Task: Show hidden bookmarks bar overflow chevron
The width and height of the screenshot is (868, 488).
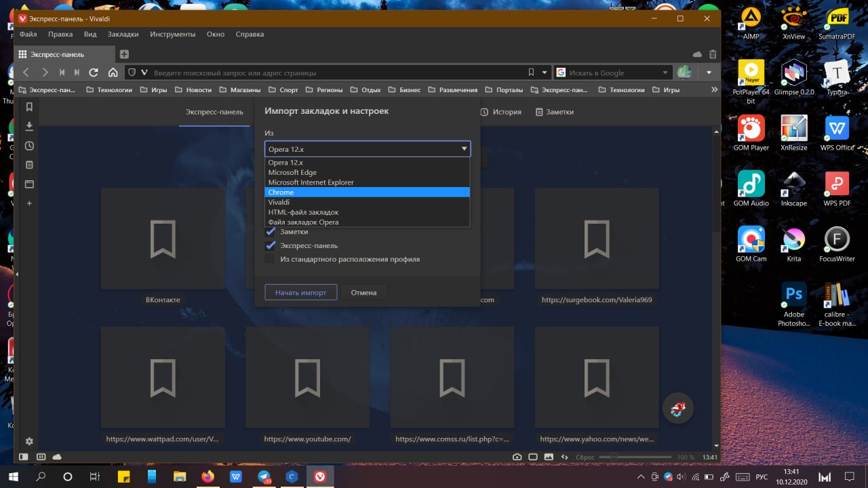Action: (714, 89)
